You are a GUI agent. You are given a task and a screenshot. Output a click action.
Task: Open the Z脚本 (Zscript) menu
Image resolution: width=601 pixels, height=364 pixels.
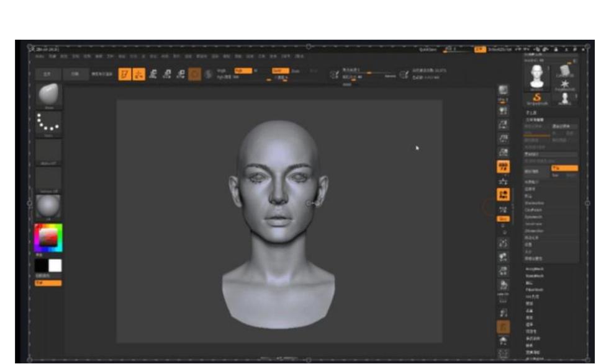[x=299, y=56]
